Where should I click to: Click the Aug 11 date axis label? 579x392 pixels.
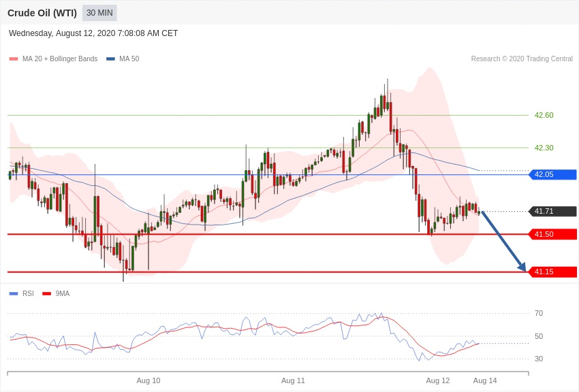(x=293, y=381)
